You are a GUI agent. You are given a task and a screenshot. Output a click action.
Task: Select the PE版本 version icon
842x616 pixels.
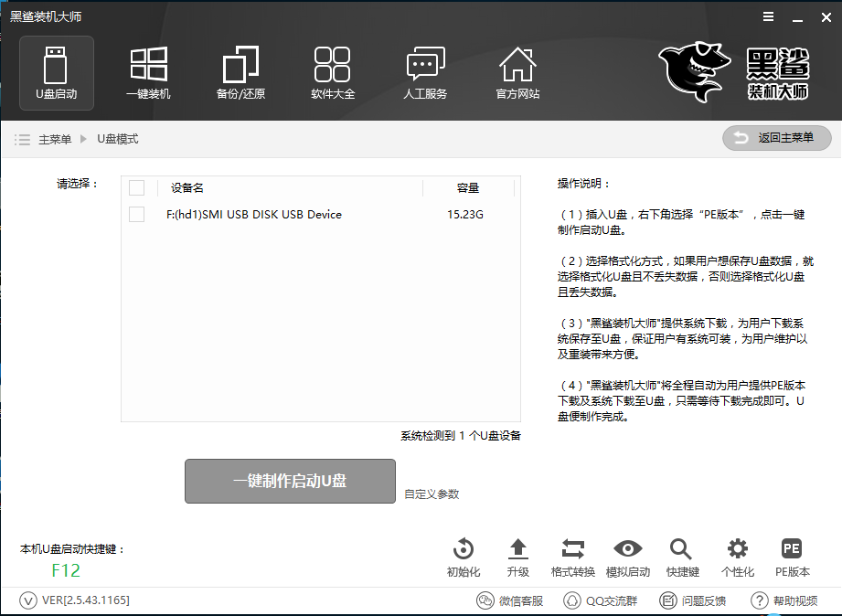tap(791, 558)
